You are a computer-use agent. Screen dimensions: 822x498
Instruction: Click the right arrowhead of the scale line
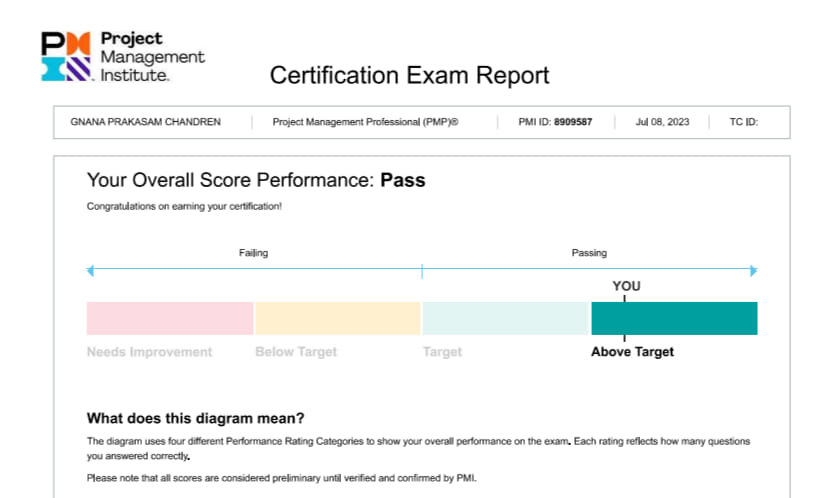pyautogui.click(x=754, y=271)
